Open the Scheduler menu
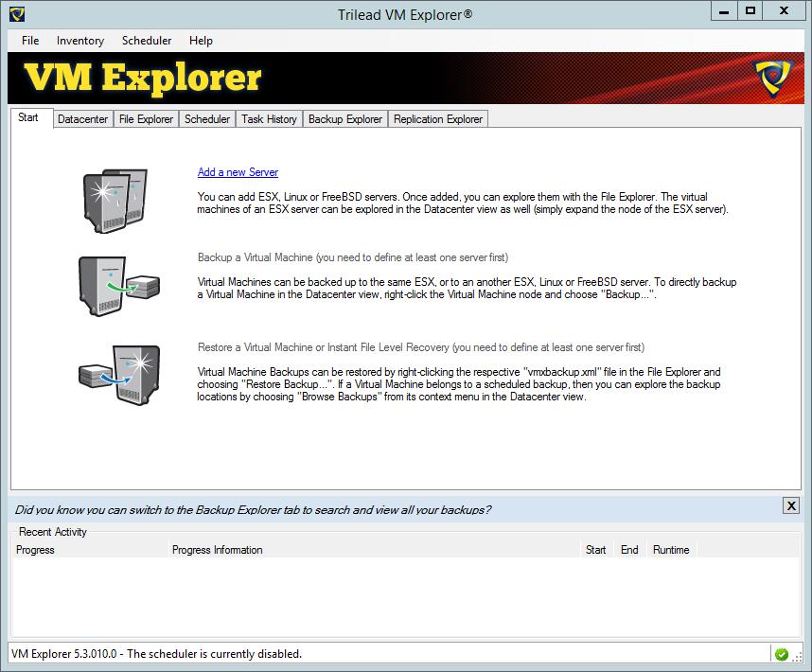812x672 pixels. (147, 41)
